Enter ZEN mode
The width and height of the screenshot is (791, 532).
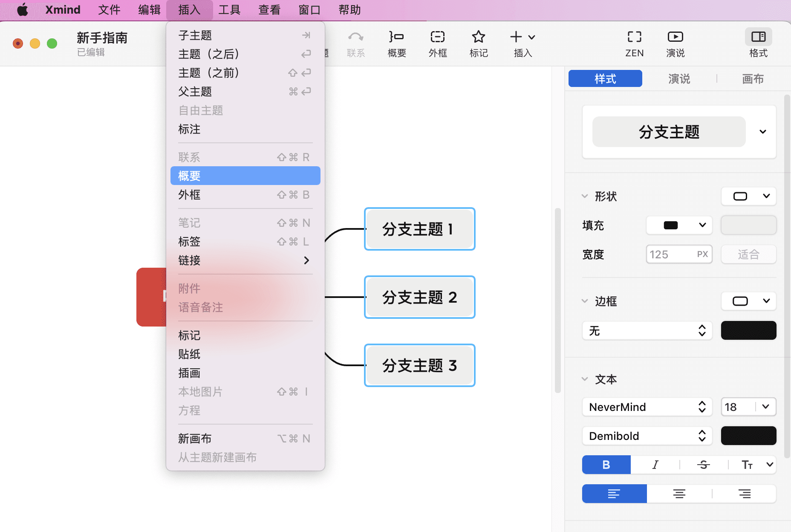point(634,43)
